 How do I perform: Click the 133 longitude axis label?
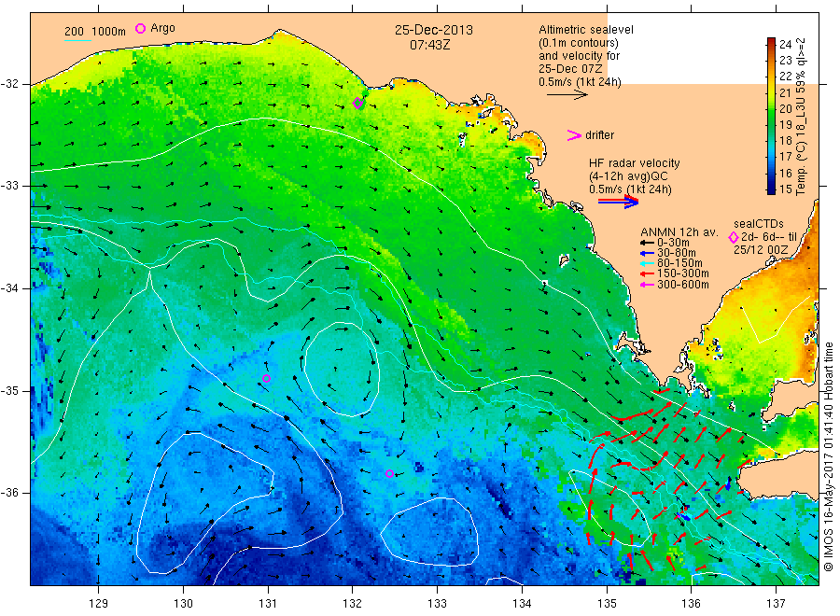coord(437,604)
